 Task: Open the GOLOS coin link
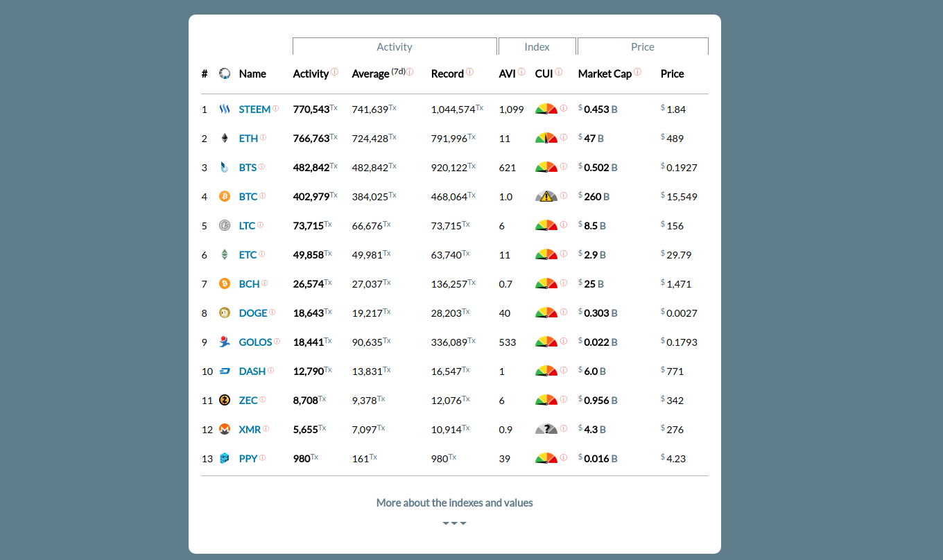pyautogui.click(x=256, y=342)
